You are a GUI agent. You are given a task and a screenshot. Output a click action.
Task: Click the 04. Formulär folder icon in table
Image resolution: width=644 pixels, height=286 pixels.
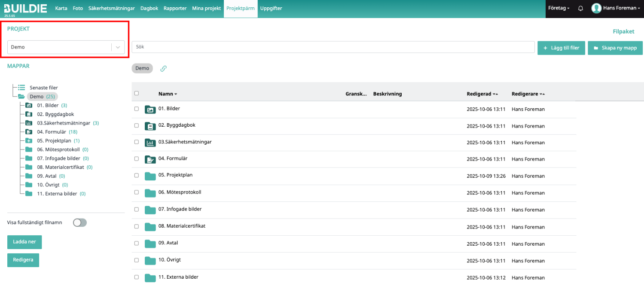[150, 159]
